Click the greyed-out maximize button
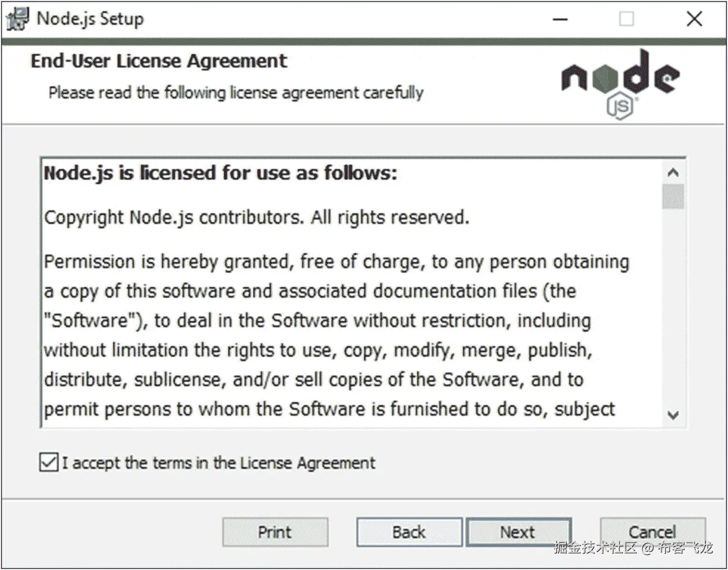This screenshot has height=570, width=728. [627, 19]
